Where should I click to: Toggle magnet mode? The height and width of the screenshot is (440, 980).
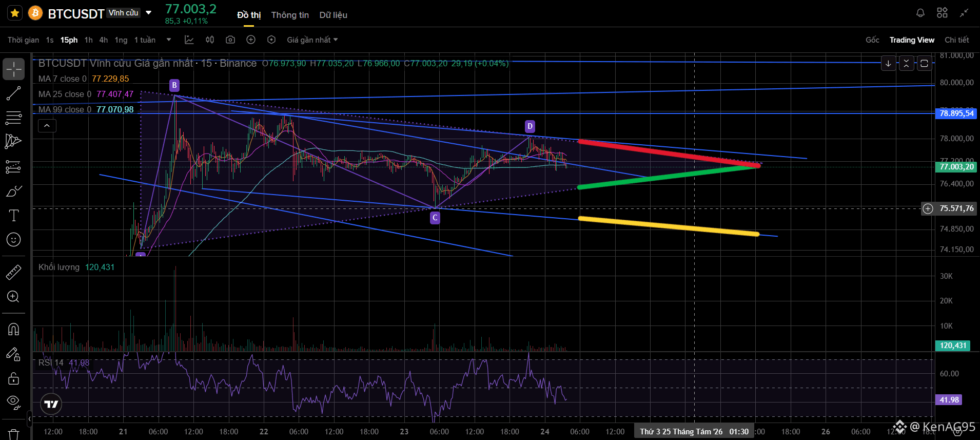(x=14, y=329)
